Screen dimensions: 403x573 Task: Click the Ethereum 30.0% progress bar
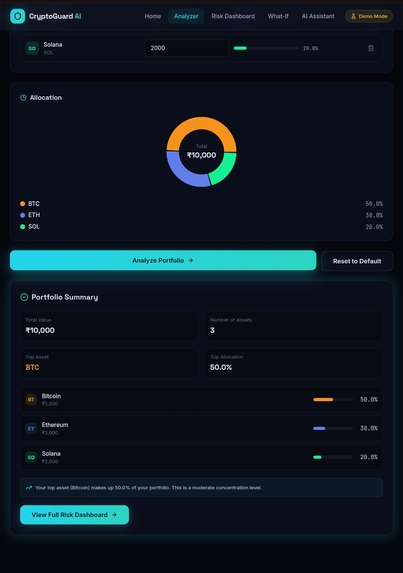333,428
